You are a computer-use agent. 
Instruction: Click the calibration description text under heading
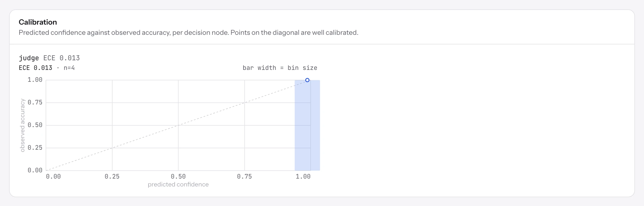(x=188, y=33)
